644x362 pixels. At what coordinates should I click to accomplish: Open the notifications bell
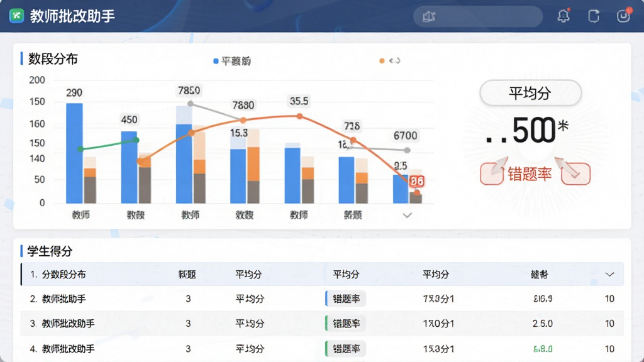563,16
